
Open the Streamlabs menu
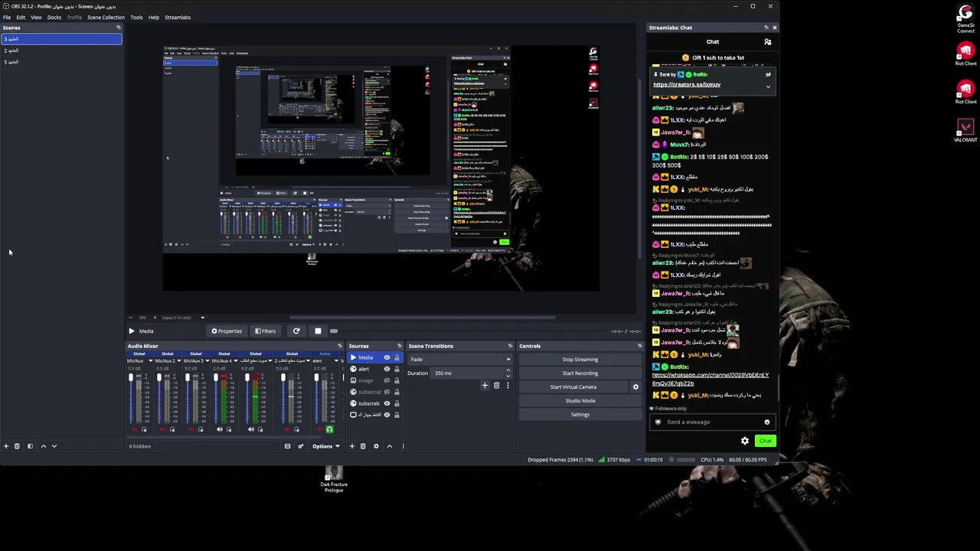click(x=178, y=17)
